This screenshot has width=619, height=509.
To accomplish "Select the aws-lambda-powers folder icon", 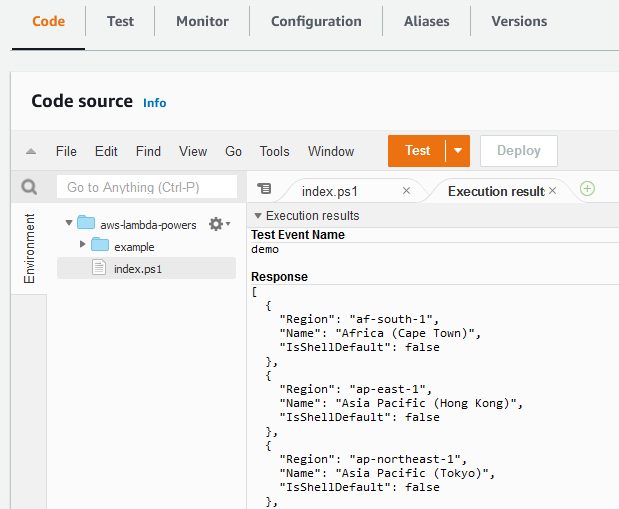I will (86, 223).
